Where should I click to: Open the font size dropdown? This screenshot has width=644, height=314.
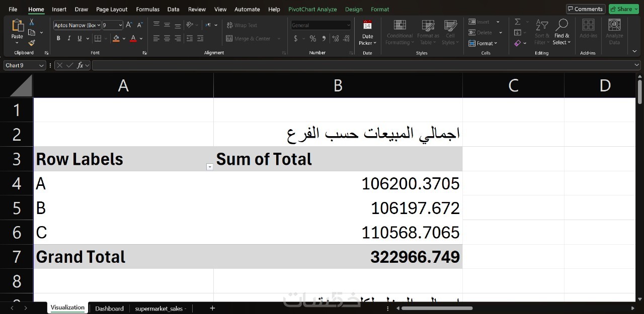coord(120,25)
